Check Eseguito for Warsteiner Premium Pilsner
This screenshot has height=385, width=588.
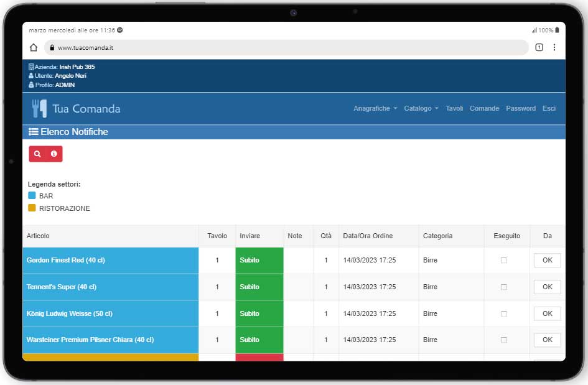tap(503, 340)
